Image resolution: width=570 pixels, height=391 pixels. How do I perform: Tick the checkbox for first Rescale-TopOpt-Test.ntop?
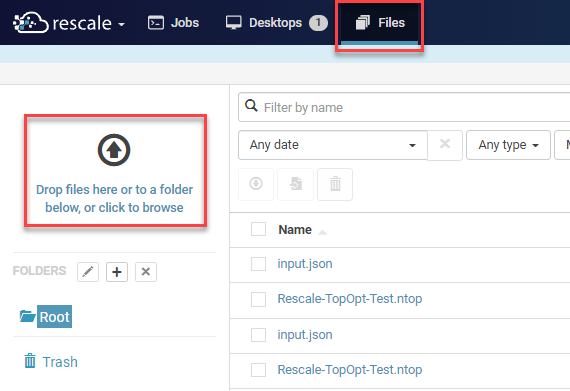[258, 299]
